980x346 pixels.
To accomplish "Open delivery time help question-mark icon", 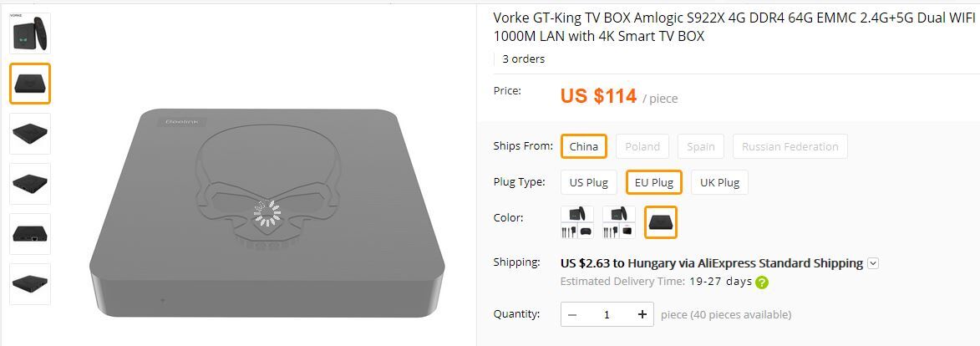I will pyautogui.click(x=762, y=282).
